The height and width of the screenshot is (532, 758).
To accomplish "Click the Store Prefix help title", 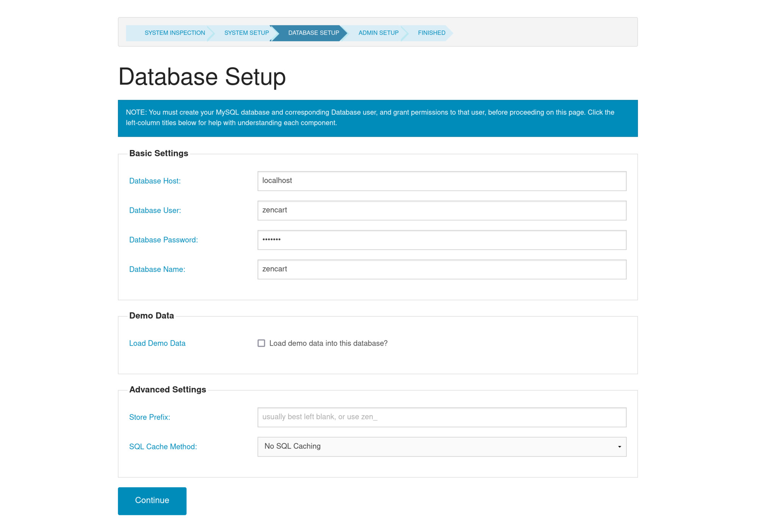I will [x=149, y=417].
